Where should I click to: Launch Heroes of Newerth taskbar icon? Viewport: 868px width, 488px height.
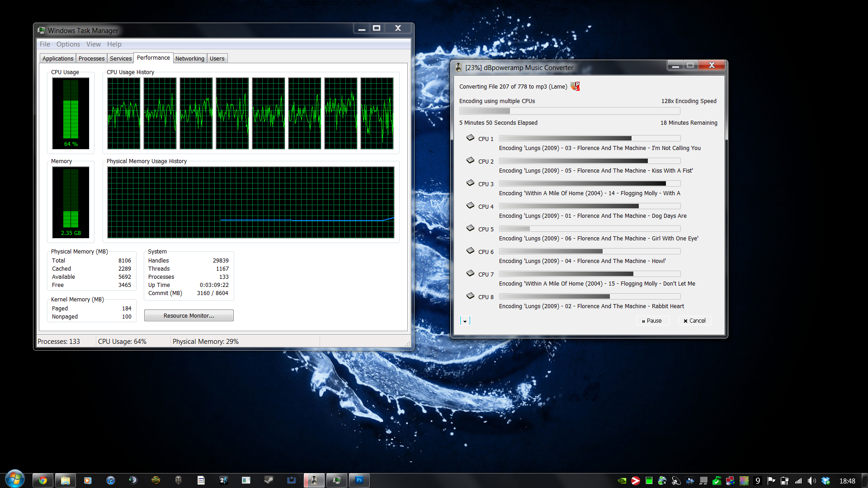coord(156,480)
